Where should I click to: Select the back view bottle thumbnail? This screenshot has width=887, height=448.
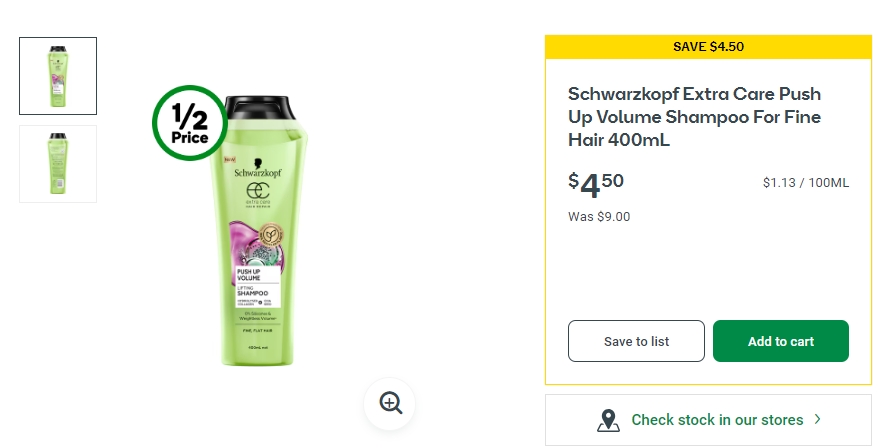(x=58, y=163)
